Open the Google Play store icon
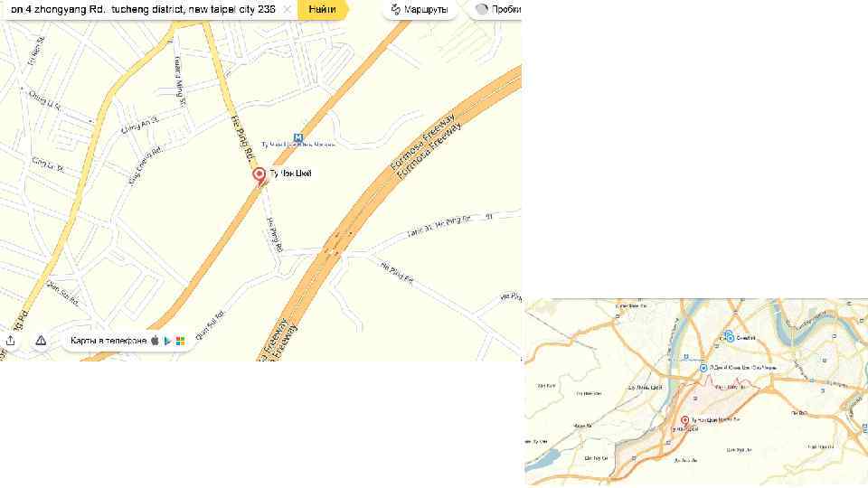Image resolution: width=868 pixels, height=488 pixels. [168, 341]
